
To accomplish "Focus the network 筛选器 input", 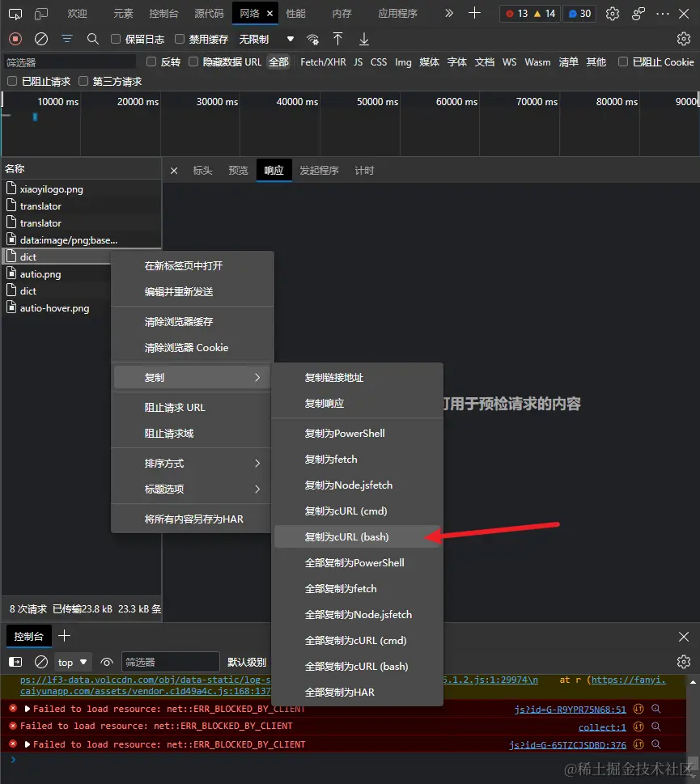I will point(70,62).
